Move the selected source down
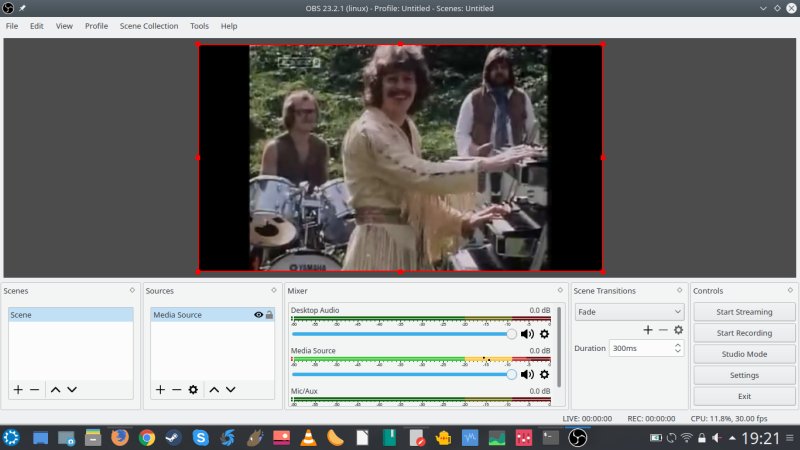 coord(230,389)
